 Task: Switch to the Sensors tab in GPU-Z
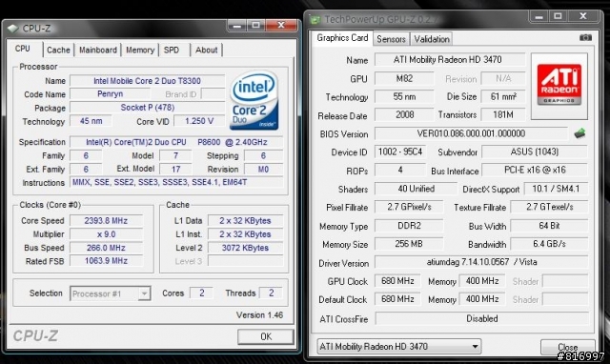click(x=391, y=39)
